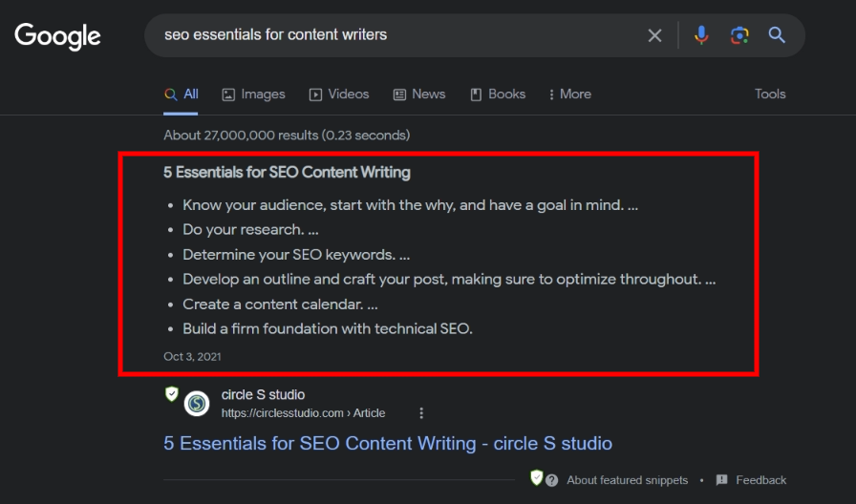856x504 pixels.
Task: Switch to the Images tab
Action: (x=253, y=94)
